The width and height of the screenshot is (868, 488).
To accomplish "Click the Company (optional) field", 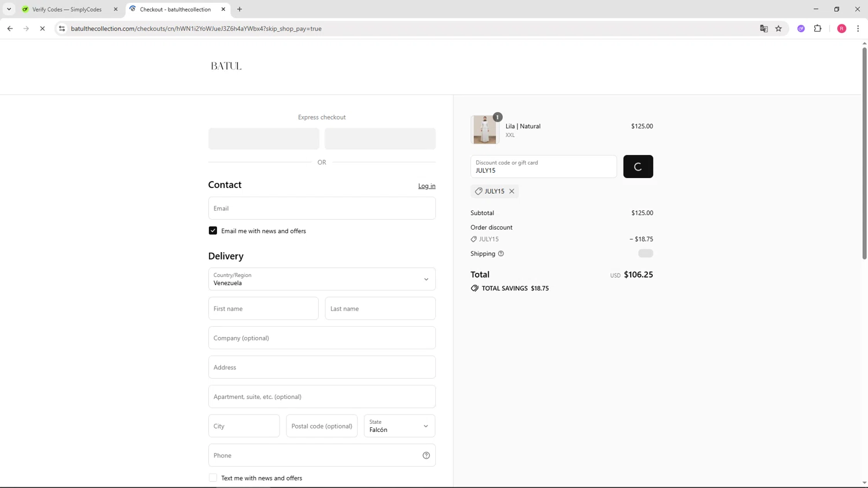I will click(322, 338).
